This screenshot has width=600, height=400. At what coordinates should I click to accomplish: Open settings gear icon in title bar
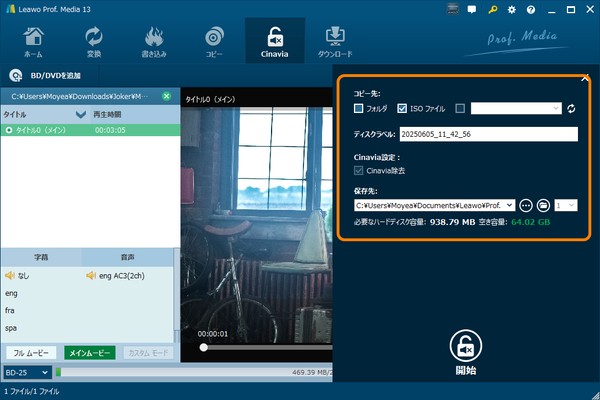tap(512, 10)
